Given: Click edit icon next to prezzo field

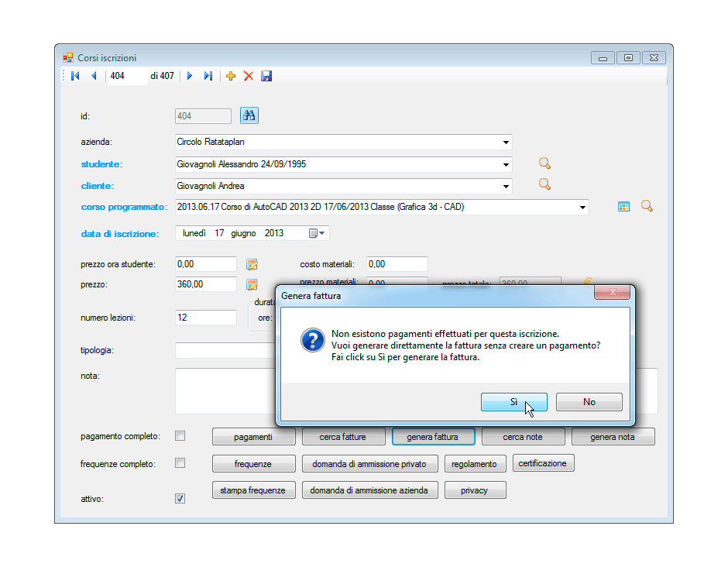Looking at the screenshot, I should tap(252, 284).
